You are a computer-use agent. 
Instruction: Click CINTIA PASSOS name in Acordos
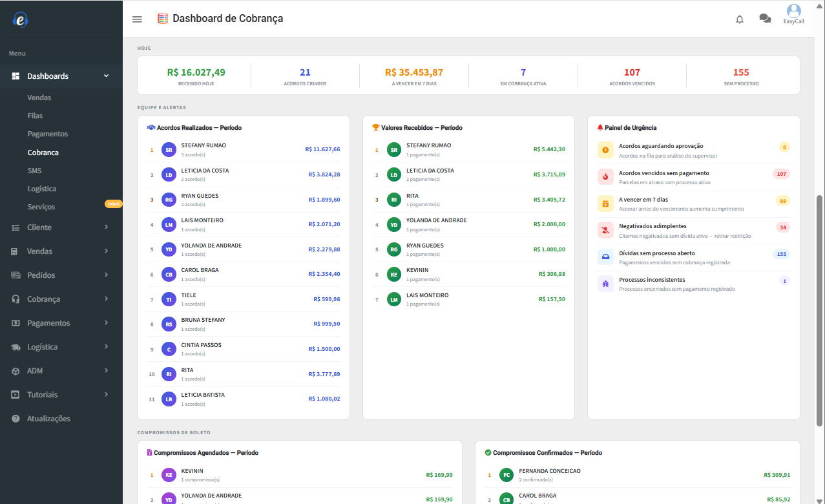click(201, 345)
